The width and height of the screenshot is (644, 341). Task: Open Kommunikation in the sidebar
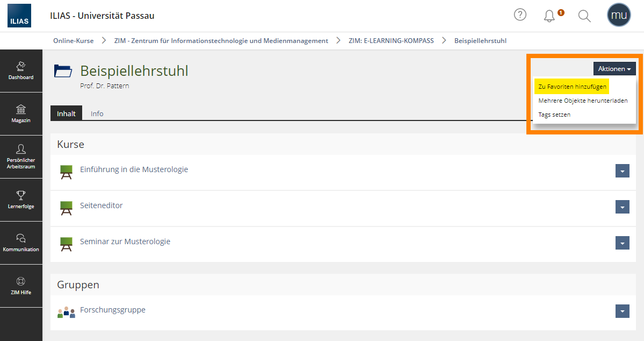click(21, 243)
